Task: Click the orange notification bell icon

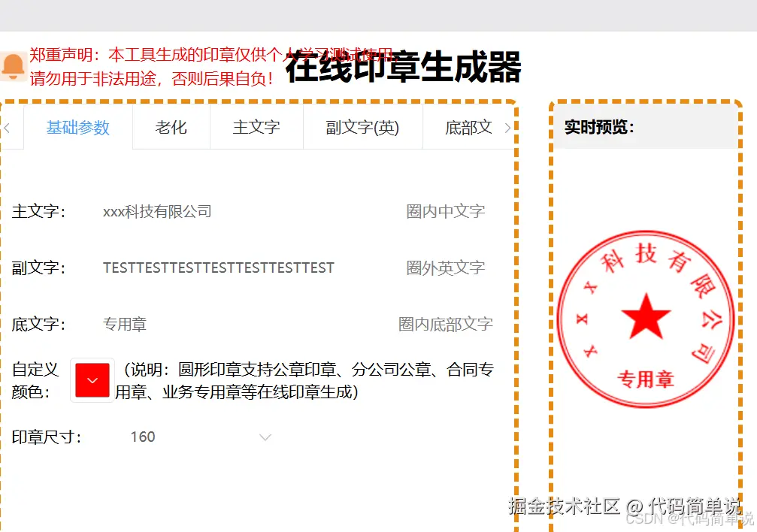Action: click(x=13, y=67)
